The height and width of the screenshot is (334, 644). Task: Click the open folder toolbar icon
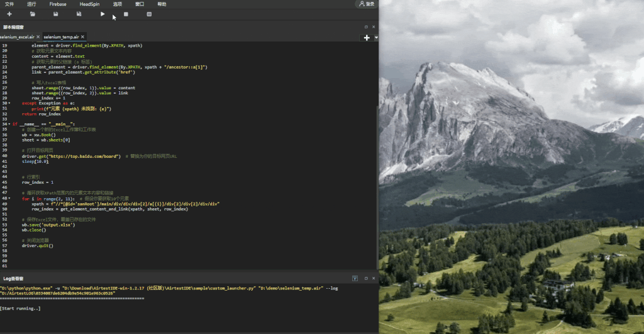(33, 14)
